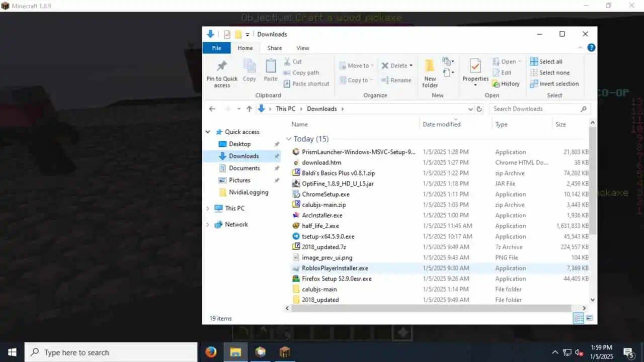Go up one folder level arrow
644x362 pixels.
pos(249,109)
